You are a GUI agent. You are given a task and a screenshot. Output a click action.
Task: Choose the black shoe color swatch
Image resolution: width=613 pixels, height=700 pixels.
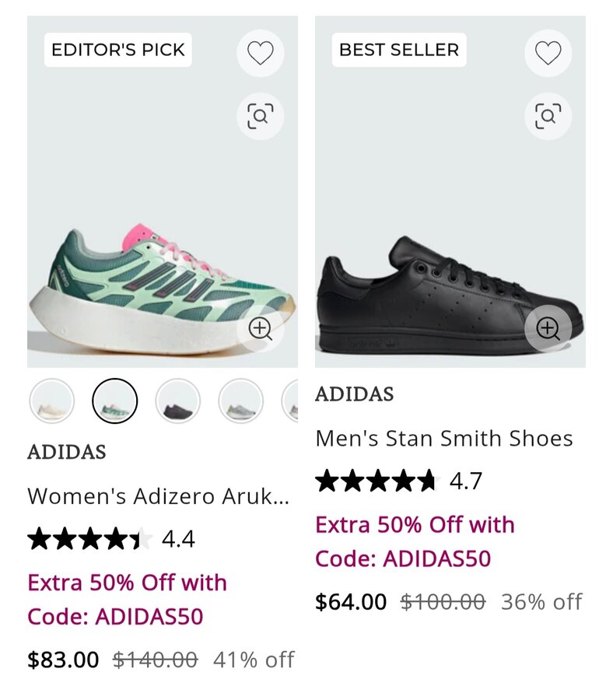178,401
